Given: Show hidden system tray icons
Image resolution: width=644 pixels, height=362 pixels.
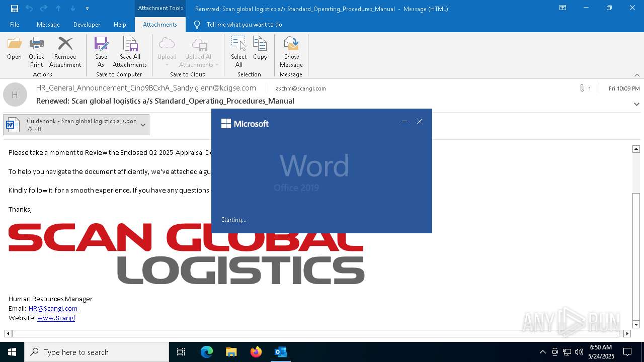Looking at the screenshot, I should [542, 352].
